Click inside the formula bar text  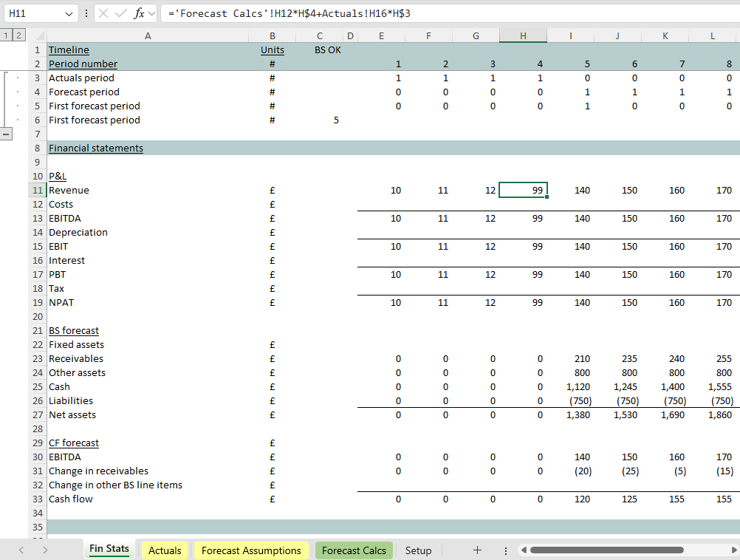coord(443,14)
